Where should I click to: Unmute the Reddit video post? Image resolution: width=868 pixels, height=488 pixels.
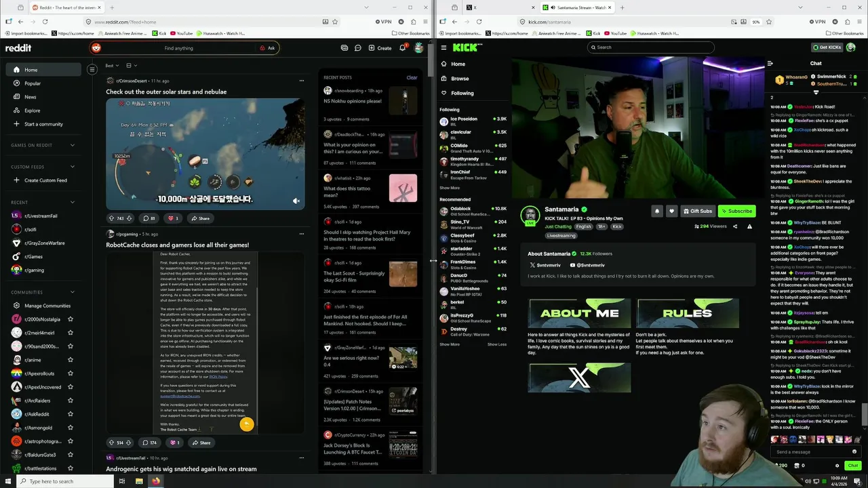296,201
